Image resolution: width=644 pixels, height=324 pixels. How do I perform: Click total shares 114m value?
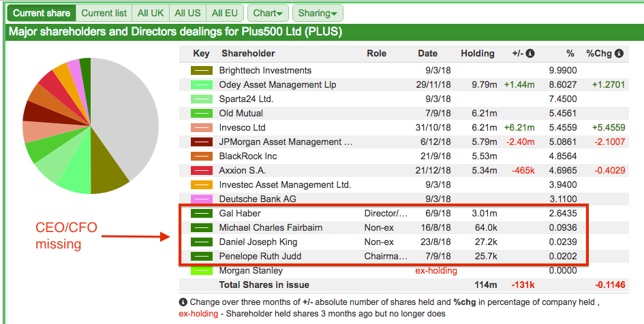coord(486,285)
